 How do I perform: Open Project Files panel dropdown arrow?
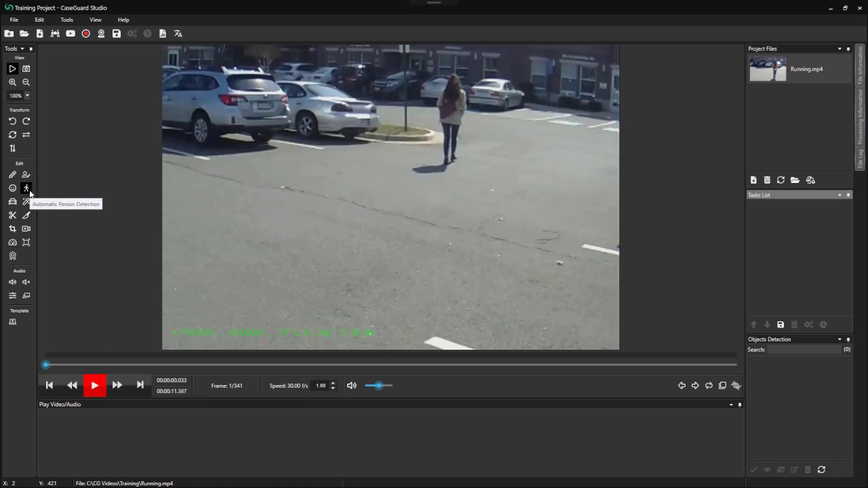pyautogui.click(x=840, y=49)
